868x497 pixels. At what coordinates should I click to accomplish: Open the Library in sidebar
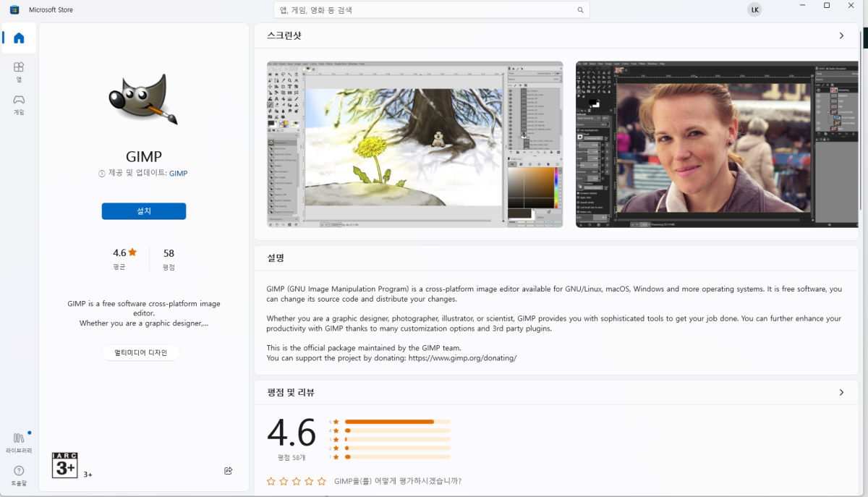tap(19, 442)
